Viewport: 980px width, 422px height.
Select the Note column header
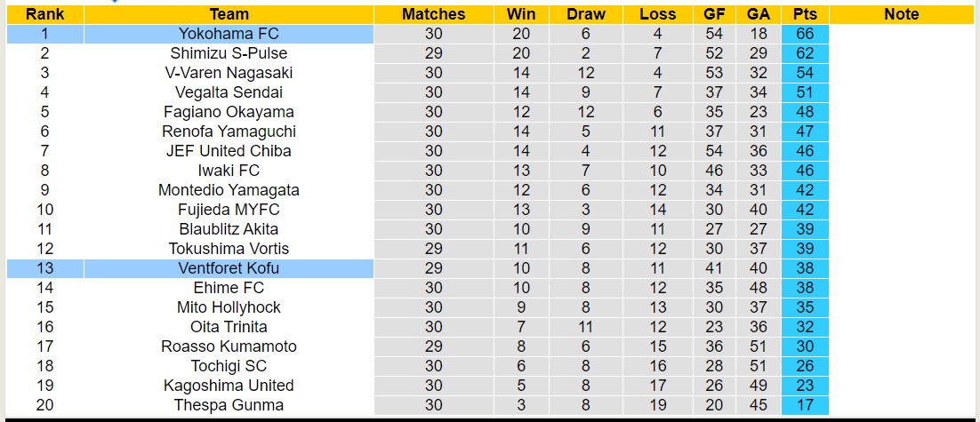coord(902,14)
